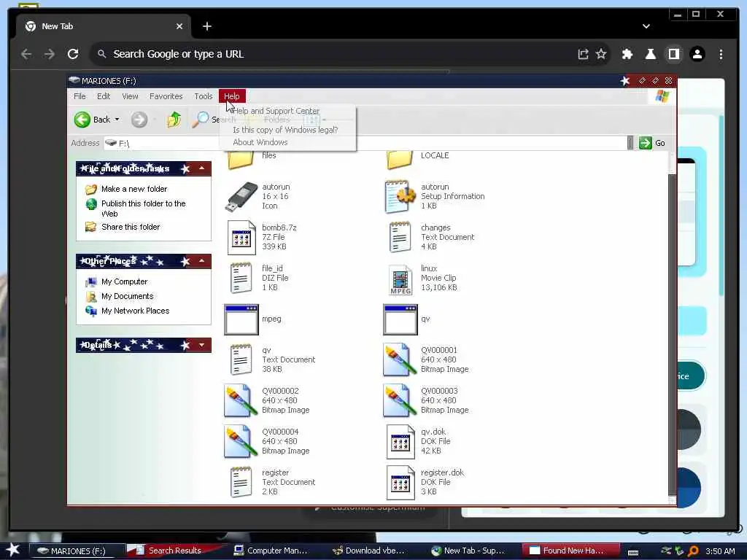
Task: Select linux movie clip icon
Action: 400,280
